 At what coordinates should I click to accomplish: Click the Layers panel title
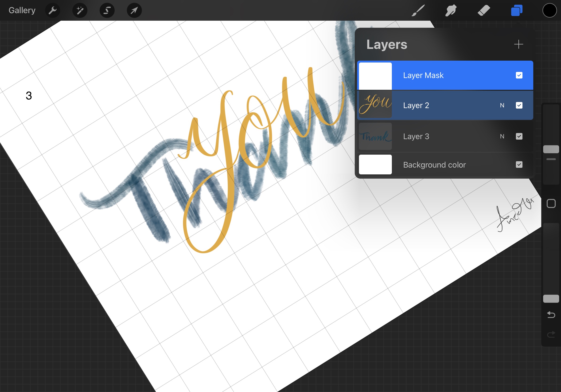387,45
